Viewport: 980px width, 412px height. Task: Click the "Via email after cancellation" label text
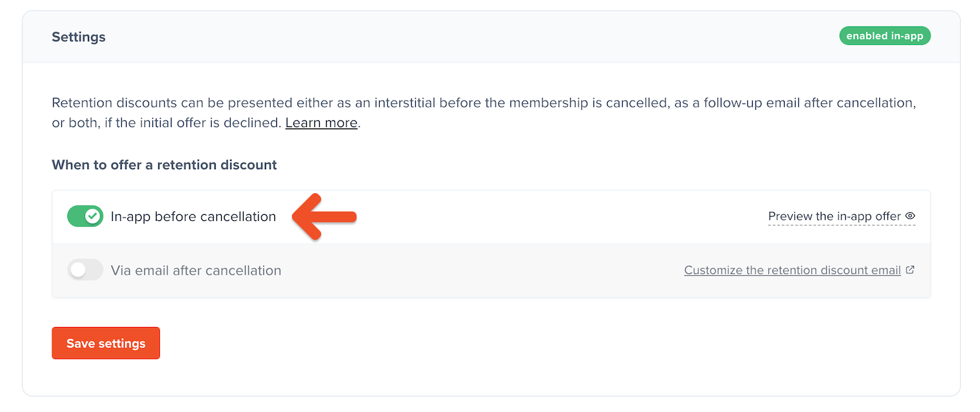pyautogui.click(x=196, y=270)
